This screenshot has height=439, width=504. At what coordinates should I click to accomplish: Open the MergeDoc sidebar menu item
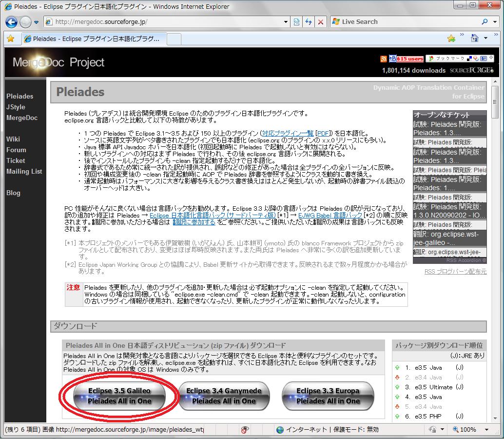pyautogui.click(x=21, y=118)
